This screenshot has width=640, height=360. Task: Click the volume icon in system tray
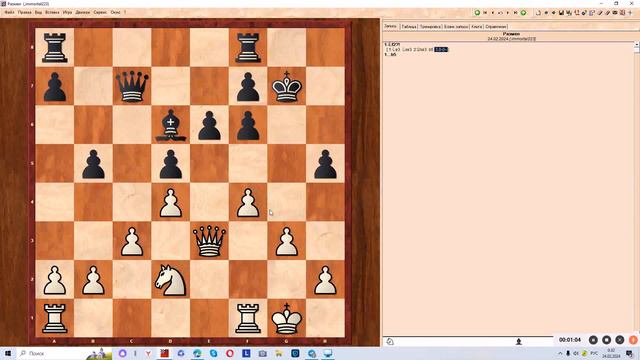coord(576,353)
